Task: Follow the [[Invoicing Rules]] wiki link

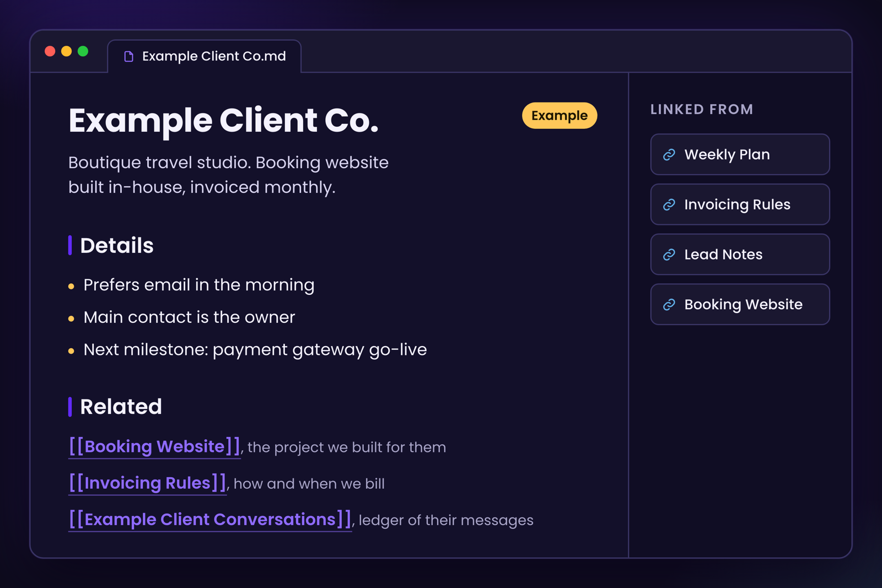Action: pos(147,483)
